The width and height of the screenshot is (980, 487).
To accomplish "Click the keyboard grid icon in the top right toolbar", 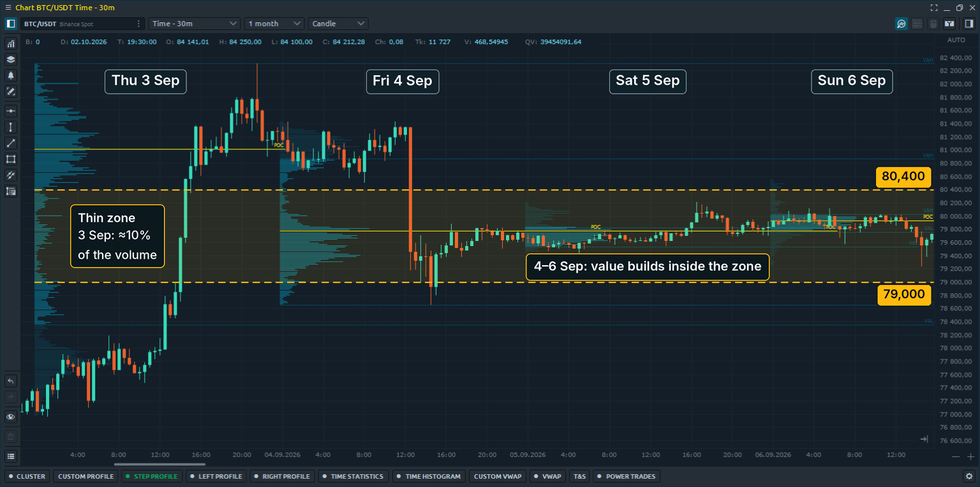I will [x=917, y=24].
